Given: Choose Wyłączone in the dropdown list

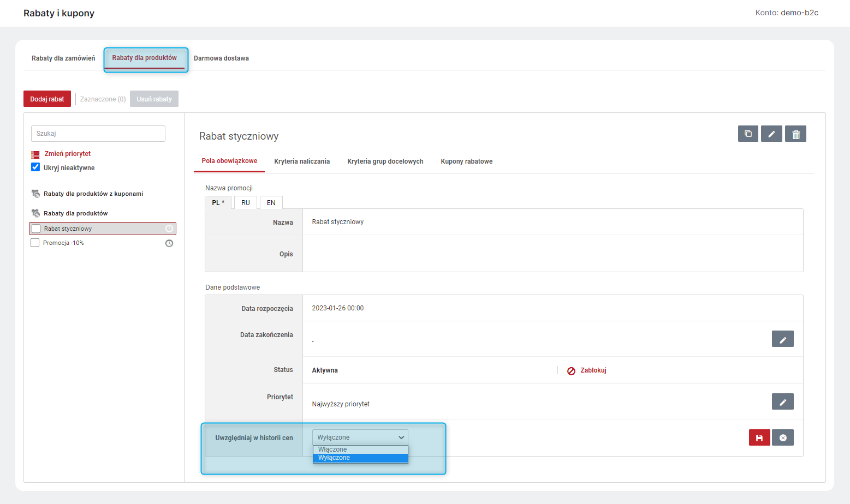Looking at the screenshot, I should click(x=360, y=458).
